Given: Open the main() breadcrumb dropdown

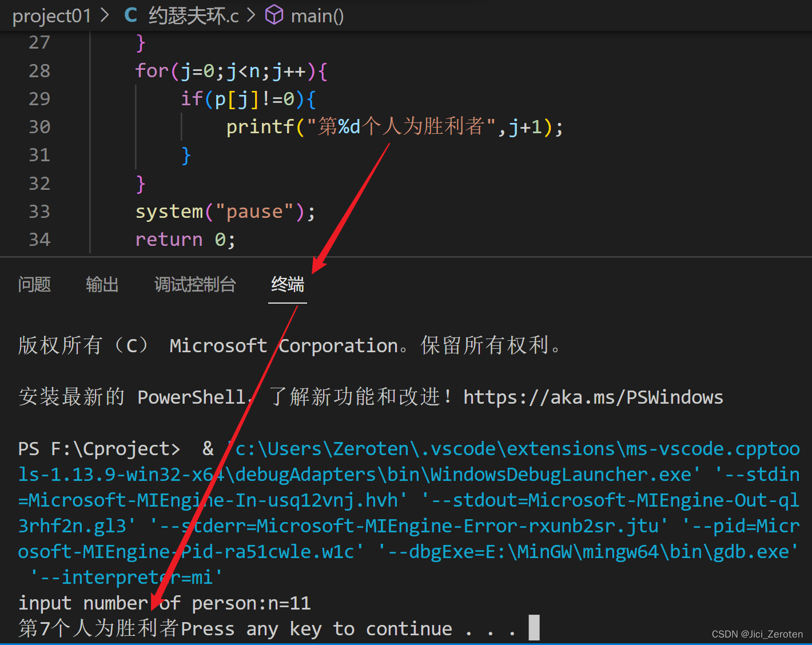Looking at the screenshot, I should pyautogui.click(x=317, y=15).
